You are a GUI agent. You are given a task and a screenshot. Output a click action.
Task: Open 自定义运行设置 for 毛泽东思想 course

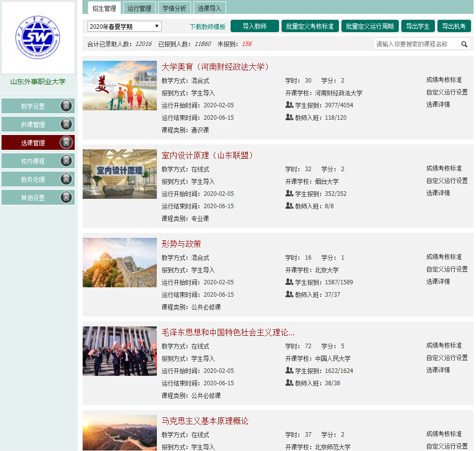pos(447,358)
